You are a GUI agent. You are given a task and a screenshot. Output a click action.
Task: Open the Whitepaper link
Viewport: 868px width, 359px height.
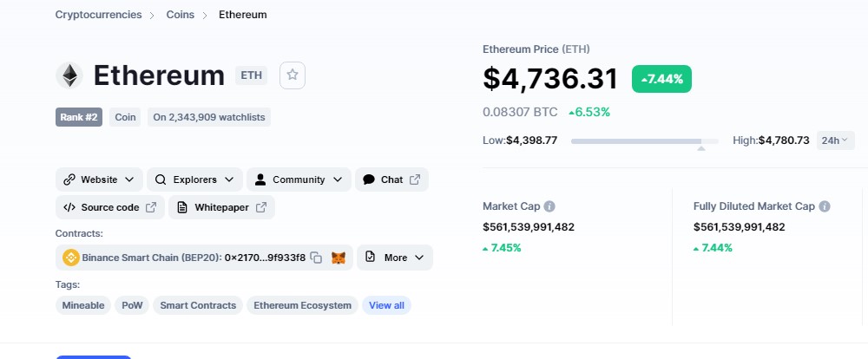221,207
